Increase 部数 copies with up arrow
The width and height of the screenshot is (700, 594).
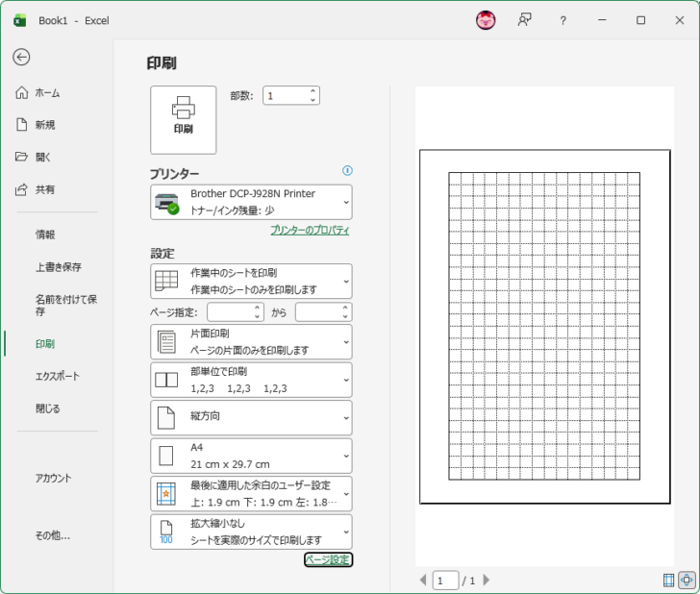click(x=312, y=91)
